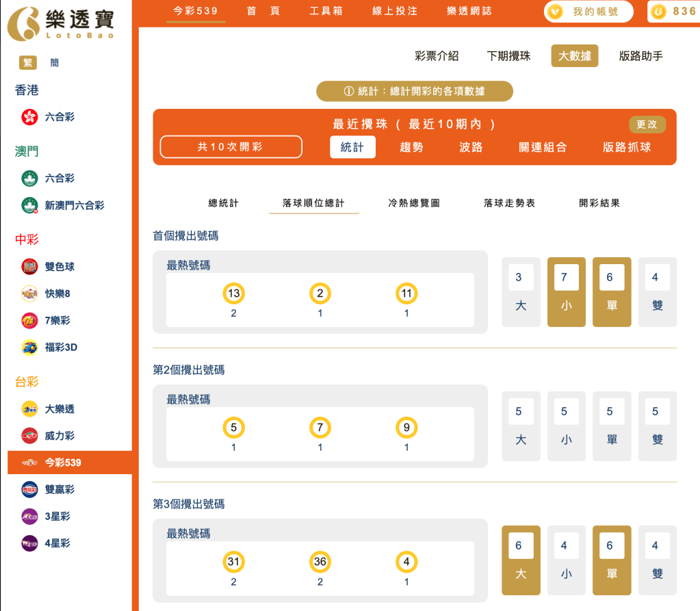Open 7樂彩 via its sidebar icon
Image resolution: width=700 pixels, height=611 pixels.
point(28,320)
